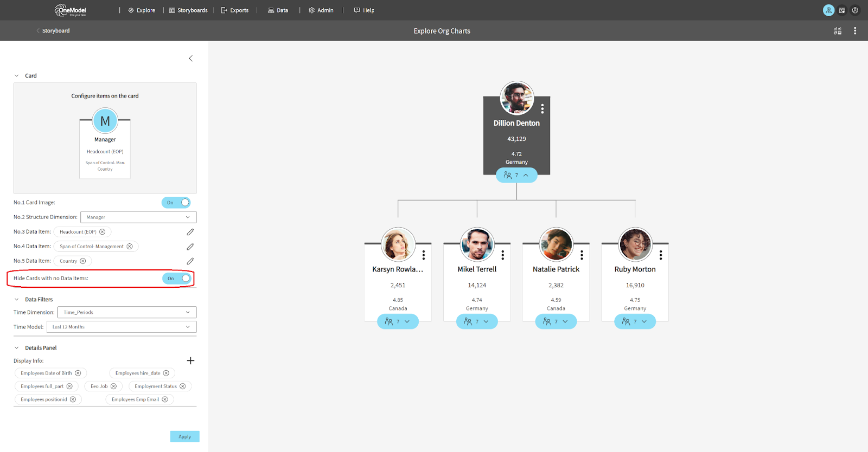Click the Apply button

184,437
